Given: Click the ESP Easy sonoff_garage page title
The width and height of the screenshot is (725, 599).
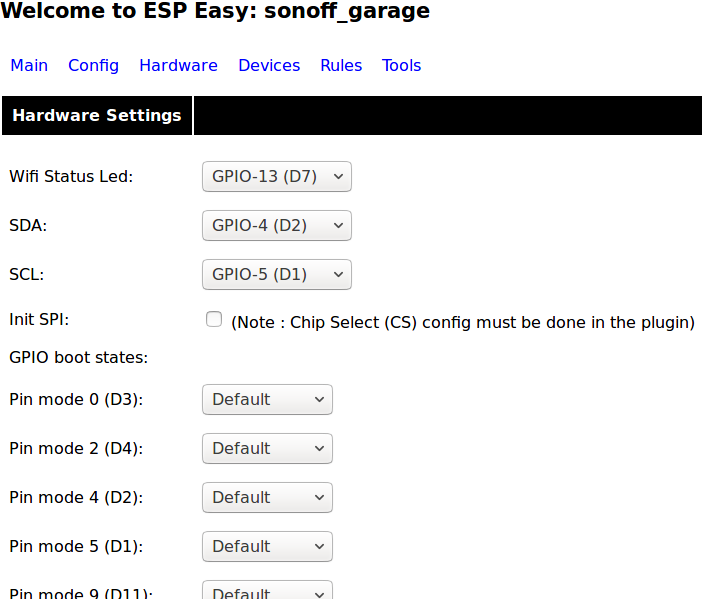Looking at the screenshot, I should pos(217,13).
